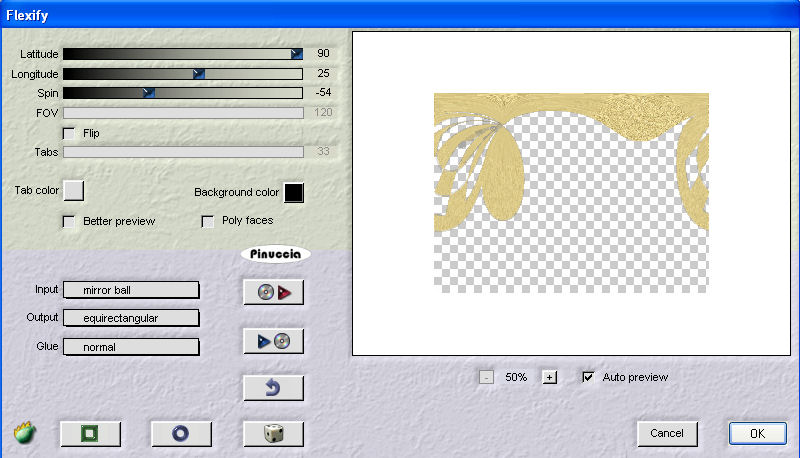Click the OK button
Image resolution: width=800 pixels, height=458 pixels.
tap(757, 434)
